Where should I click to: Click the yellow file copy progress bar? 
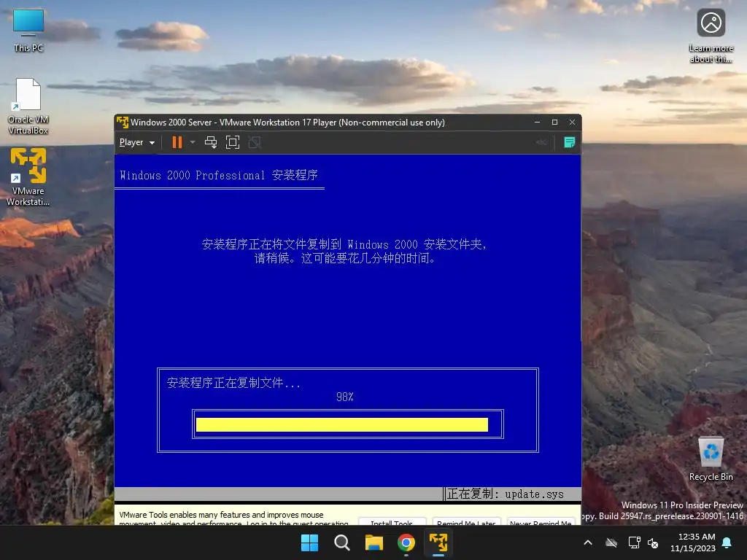(x=342, y=425)
